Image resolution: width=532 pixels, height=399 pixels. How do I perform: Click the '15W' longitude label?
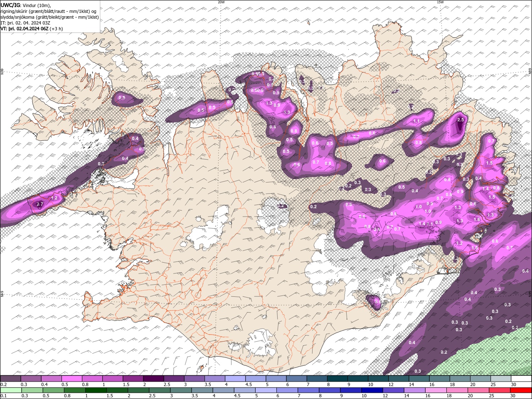pos(440,2)
